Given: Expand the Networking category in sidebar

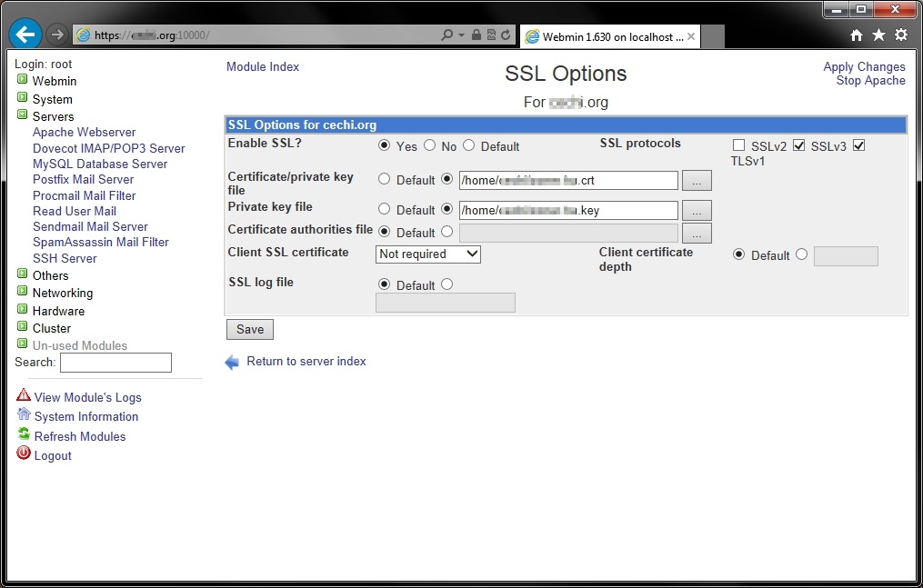Looking at the screenshot, I should point(23,293).
